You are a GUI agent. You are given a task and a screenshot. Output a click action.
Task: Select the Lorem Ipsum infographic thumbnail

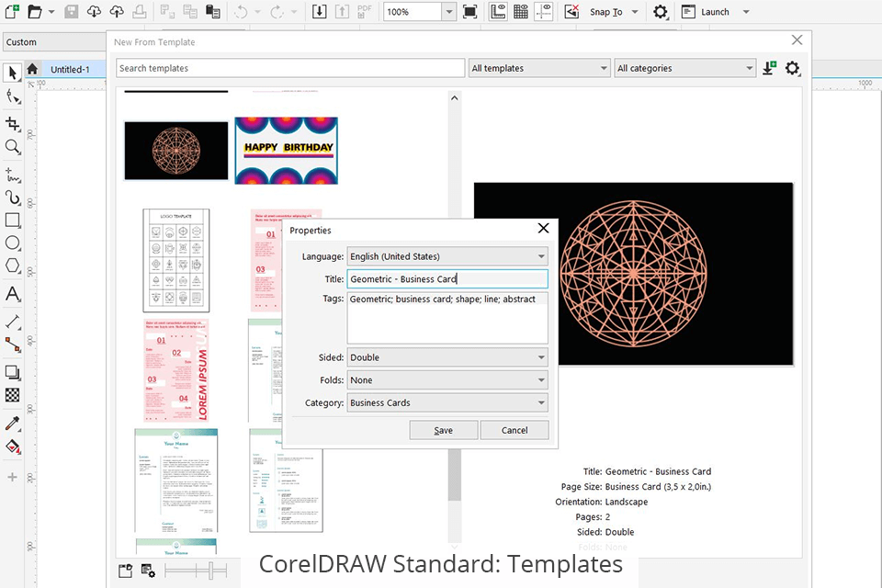176,370
